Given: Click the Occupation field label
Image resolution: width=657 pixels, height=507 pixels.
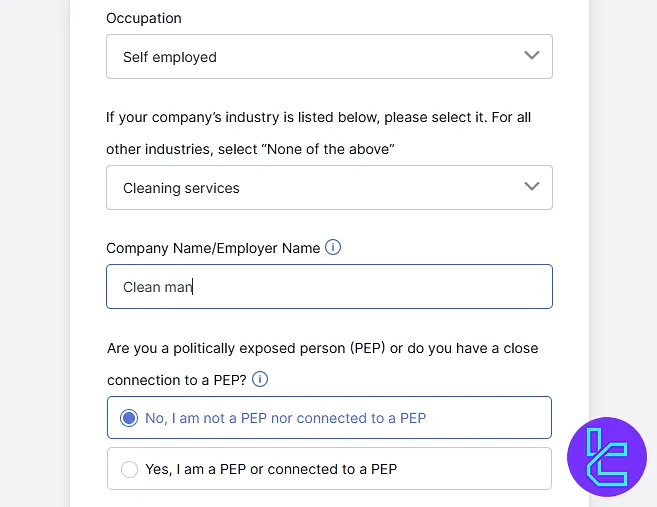Looking at the screenshot, I should tap(144, 18).
